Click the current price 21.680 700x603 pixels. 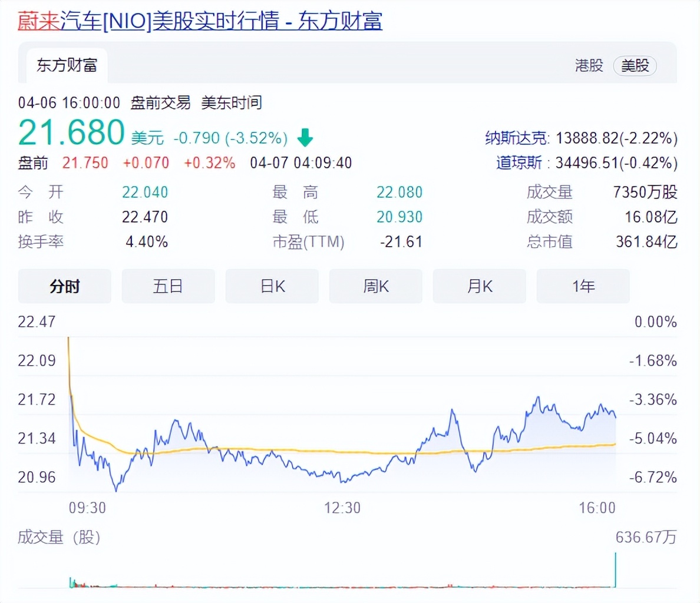pos(71,132)
